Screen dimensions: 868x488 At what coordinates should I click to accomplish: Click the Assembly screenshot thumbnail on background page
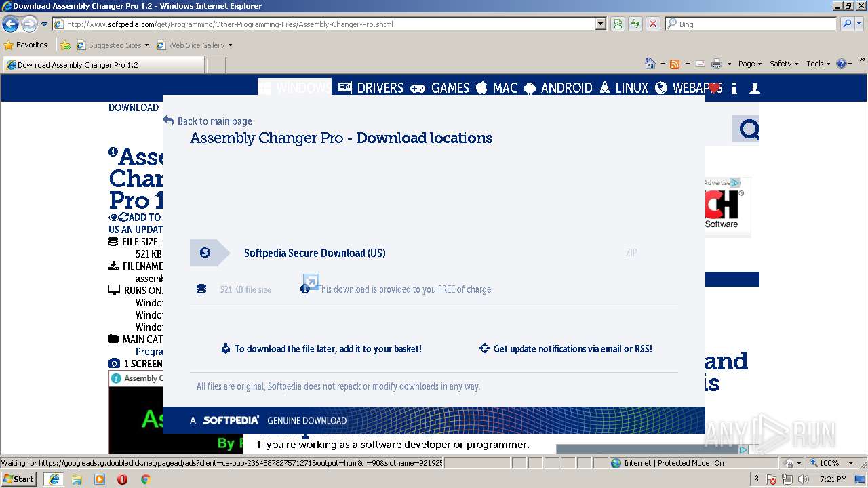136,413
